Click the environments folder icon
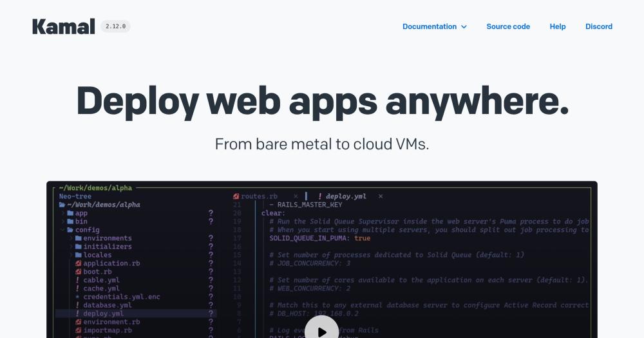Image resolution: width=644 pixels, height=338 pixels. (79, 238)
